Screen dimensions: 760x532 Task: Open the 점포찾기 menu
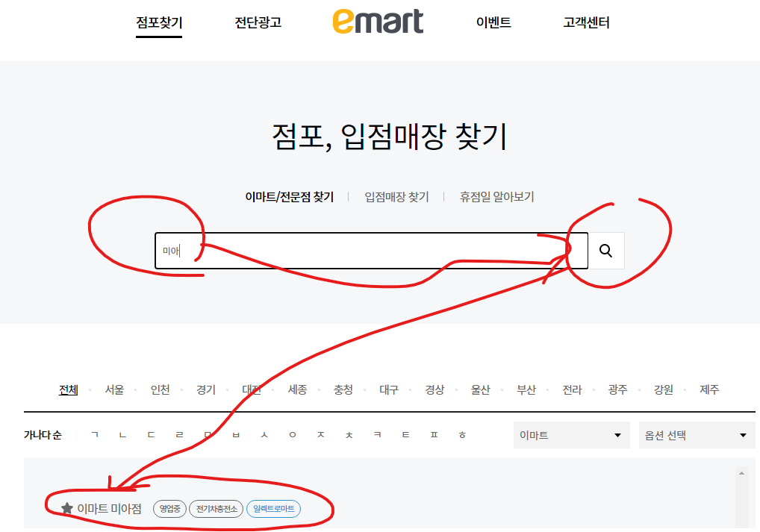click(159, 22)
